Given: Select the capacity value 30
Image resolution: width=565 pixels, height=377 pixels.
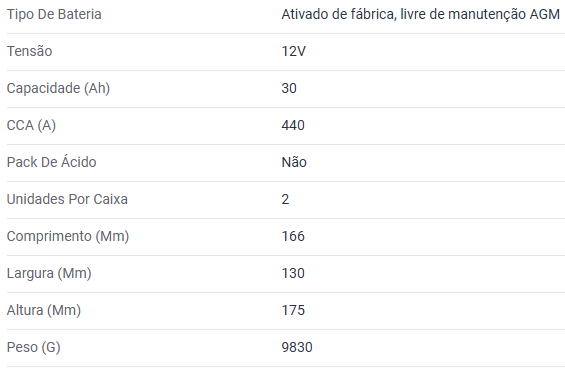Looking at the screenshot, I should (x=289, y=88).
